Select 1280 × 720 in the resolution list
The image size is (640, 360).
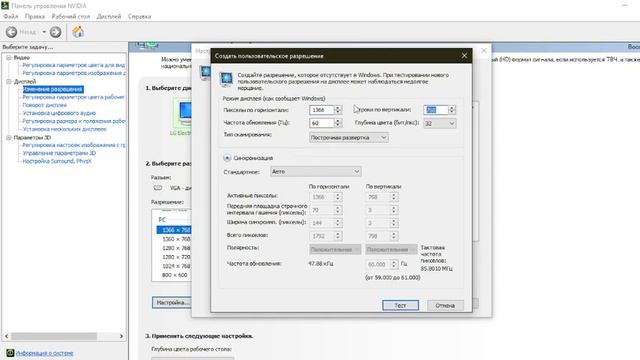[176, 257]
